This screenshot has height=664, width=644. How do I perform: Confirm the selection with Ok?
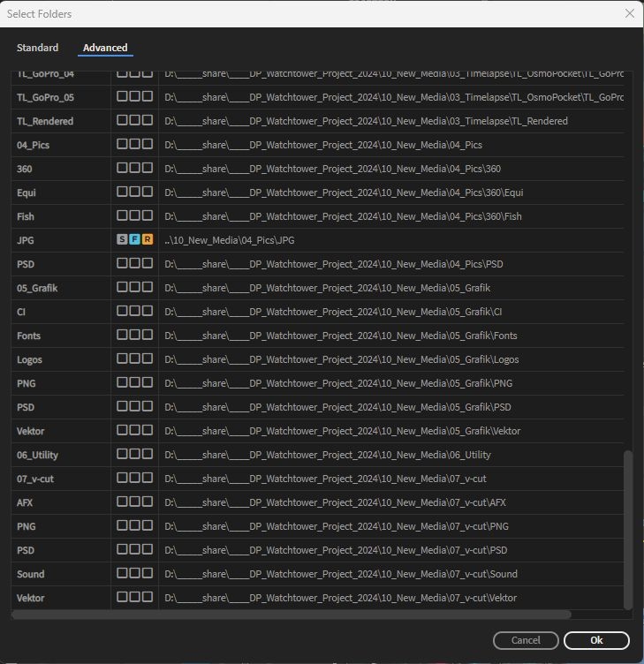point(596,640)
